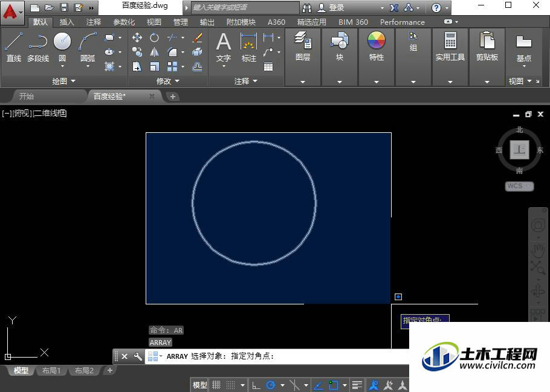The width and height of the screenshot is (550, 392).
Task: Click the Rotate tool icon
Action: click(154, 37)
